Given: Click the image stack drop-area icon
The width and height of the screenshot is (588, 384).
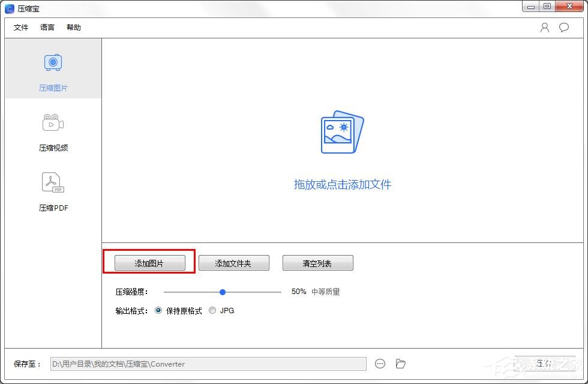Looking at the screenshot, I should [341, 131].
